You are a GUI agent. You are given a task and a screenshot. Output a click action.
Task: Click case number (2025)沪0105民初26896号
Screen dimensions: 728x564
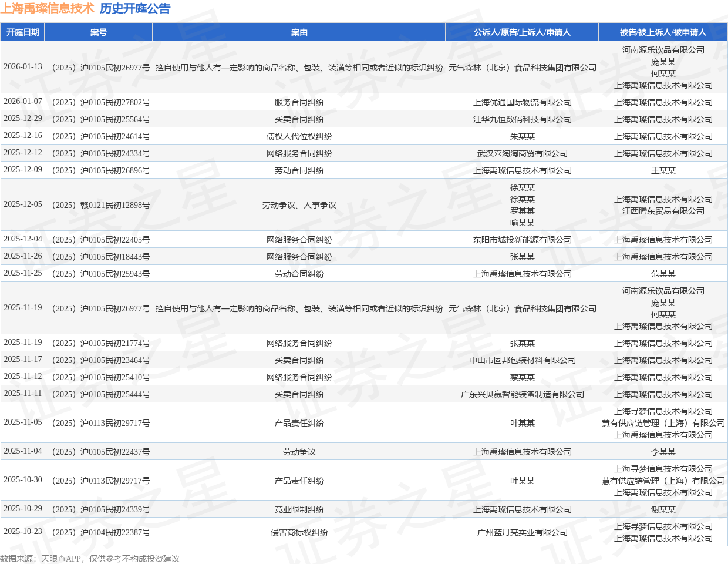99,170
